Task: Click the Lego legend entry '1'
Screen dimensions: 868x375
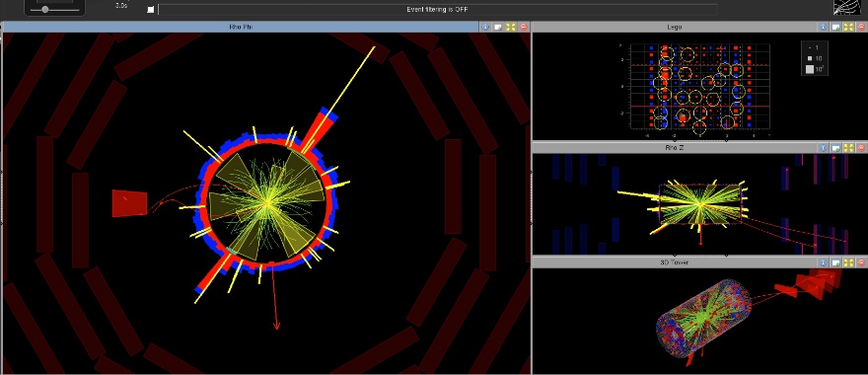Action: [814, 48]
